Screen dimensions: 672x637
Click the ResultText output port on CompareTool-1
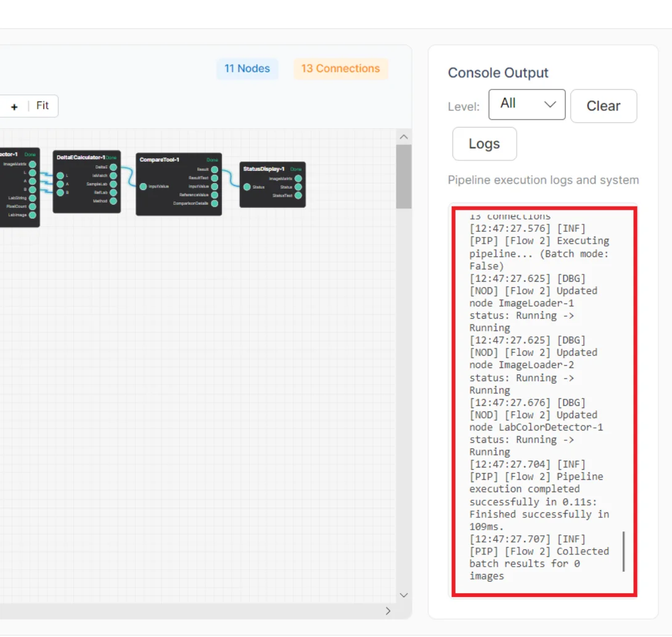tap(215, 178)
